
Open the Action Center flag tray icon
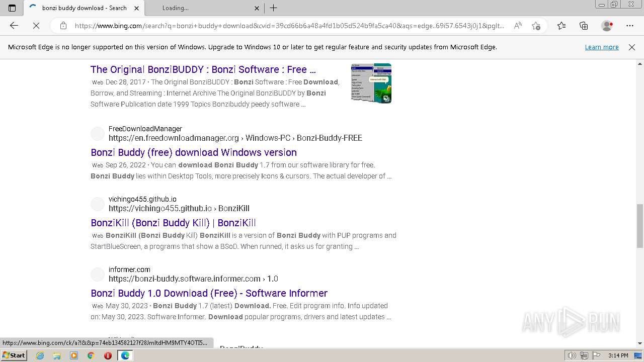[596, 355]
